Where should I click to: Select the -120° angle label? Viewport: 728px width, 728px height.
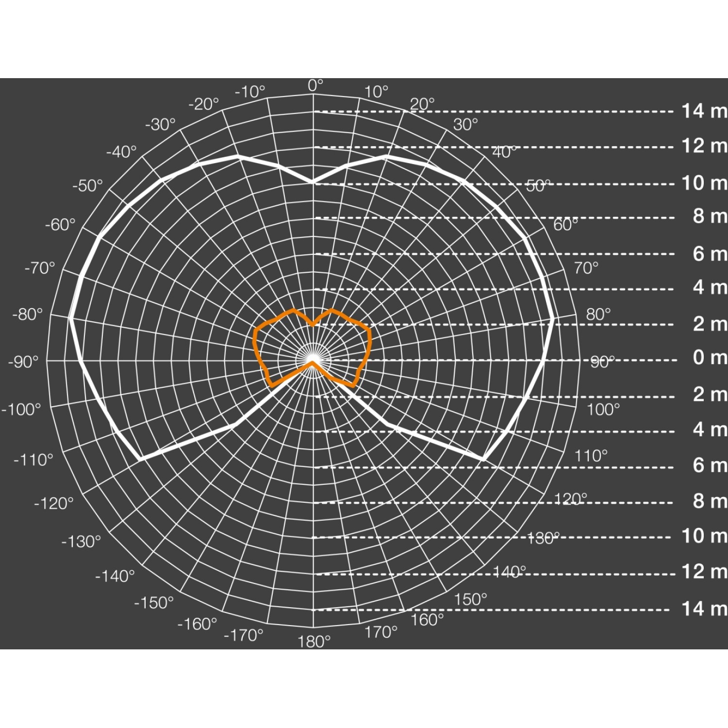[53, 503]
